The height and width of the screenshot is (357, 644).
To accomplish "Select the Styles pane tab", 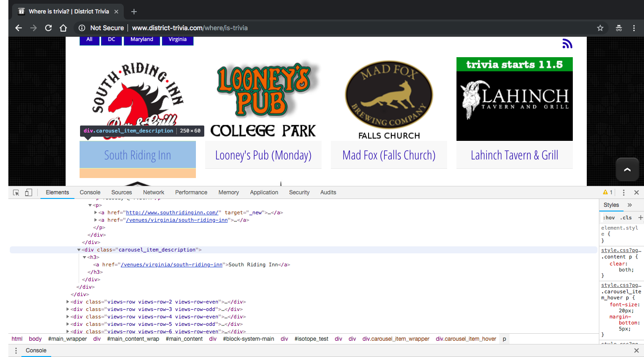I will (x=611, y=205).
